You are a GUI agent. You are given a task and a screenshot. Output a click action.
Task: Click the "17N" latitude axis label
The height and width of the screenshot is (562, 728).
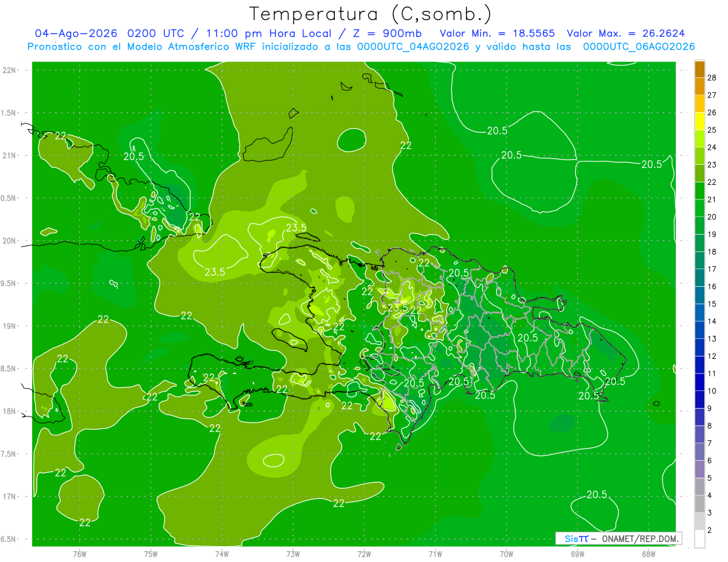[9, 497]
